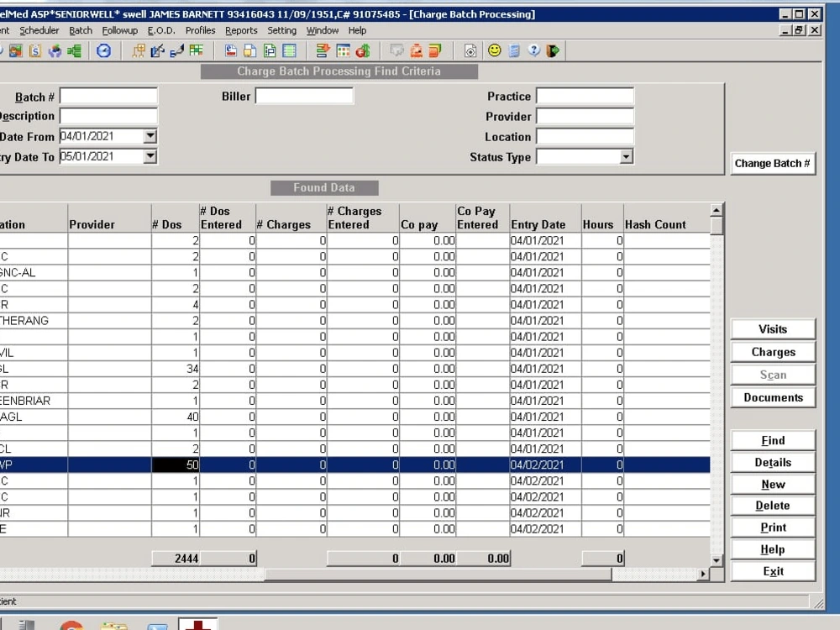The height and width of the screenshot is (630, 840).
Task: Open the Date From calendar dropdown
Action: coord(150,136)
